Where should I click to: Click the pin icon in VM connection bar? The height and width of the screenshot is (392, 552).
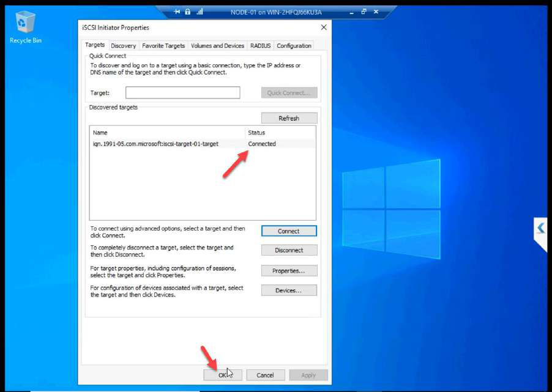[x=177, y=12]
